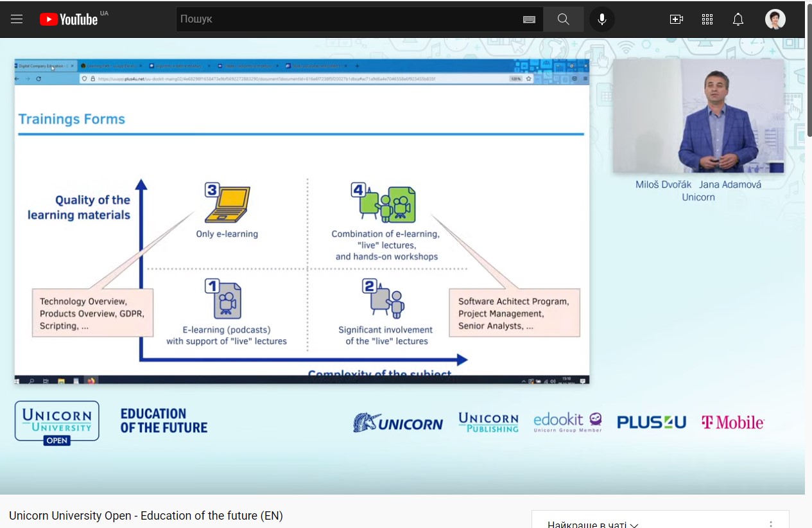Open the YouTube apps grid
The width and height of the screenshot is (812, 528).
[707, 19]
